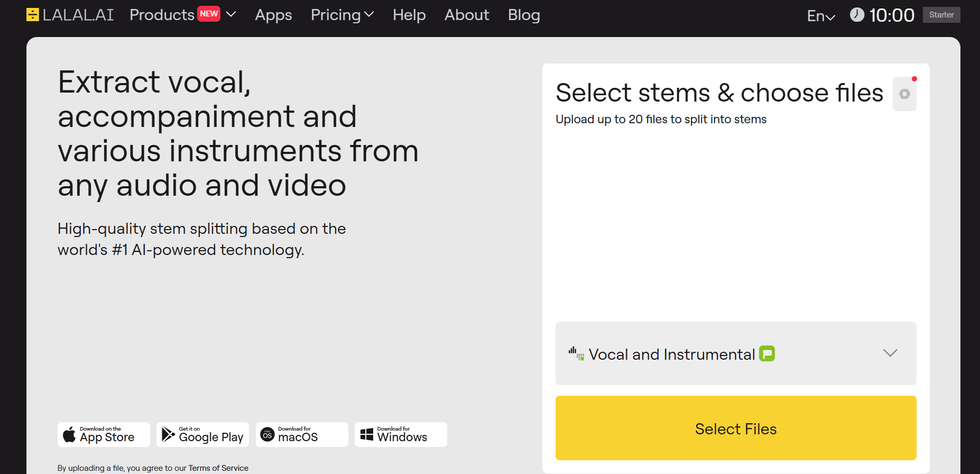Open the stem settings gear icon
Screen dimensions: 980x474
coord(904,94)
